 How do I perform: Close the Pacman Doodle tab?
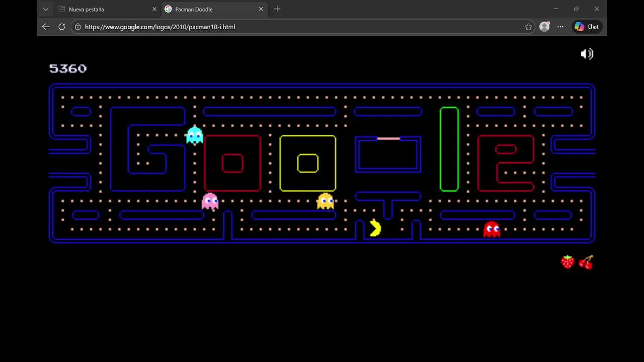coord(261,9)
